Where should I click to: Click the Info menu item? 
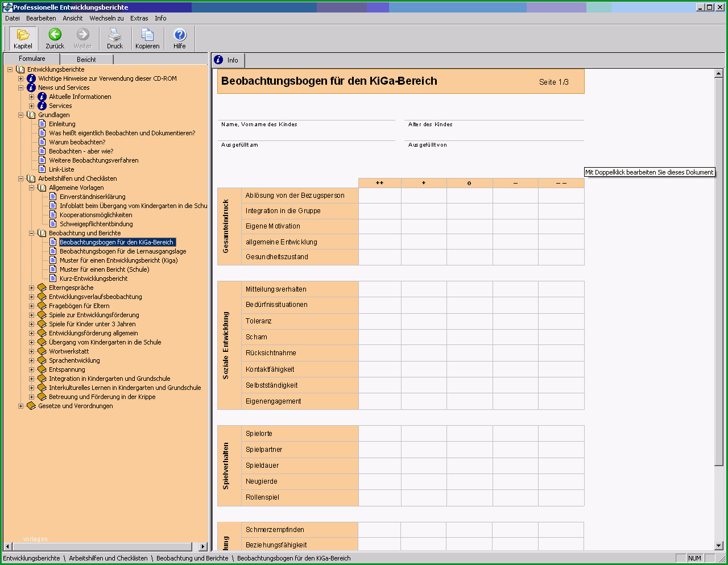point(160,18)
